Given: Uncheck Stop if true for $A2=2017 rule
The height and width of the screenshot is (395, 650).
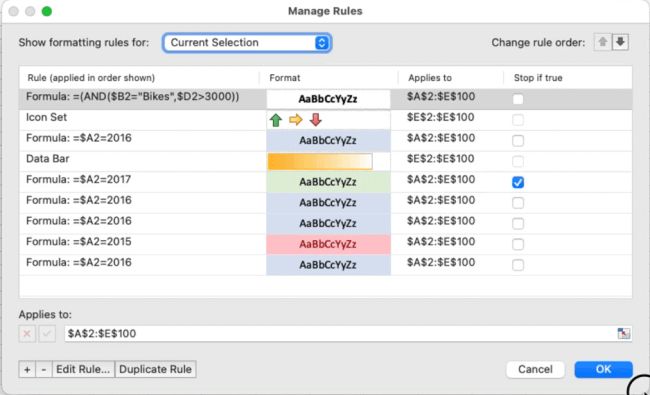Looking at the screenshot, I should click(x=518, y=182).
